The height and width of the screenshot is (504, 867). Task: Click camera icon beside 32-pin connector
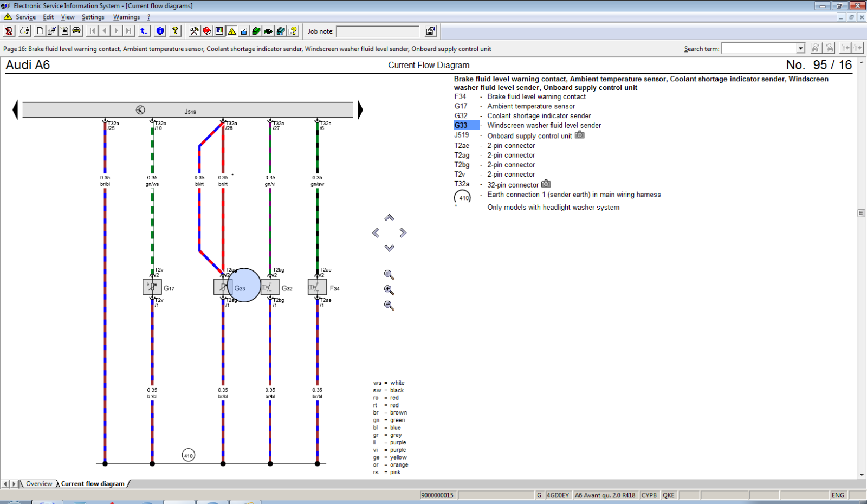point(546,184)
